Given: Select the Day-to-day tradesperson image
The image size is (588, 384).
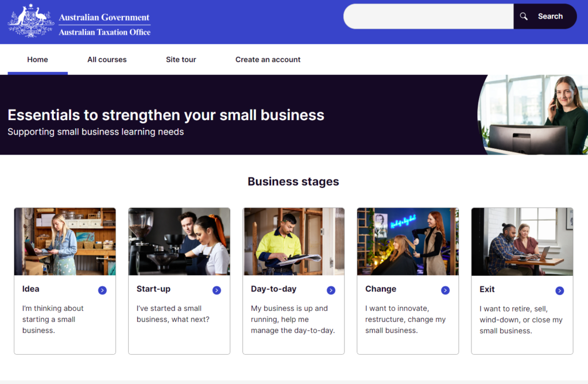Looking at the screenshot, I should click(293, 241).
